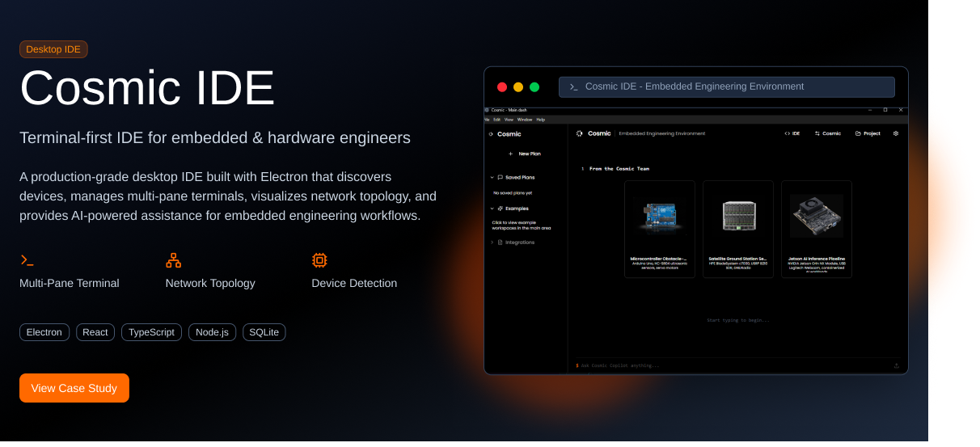Click the 'Multi-Pane Terminal' label
The width and height of the screenshot is (980, 447).
[x=70, y=284]
